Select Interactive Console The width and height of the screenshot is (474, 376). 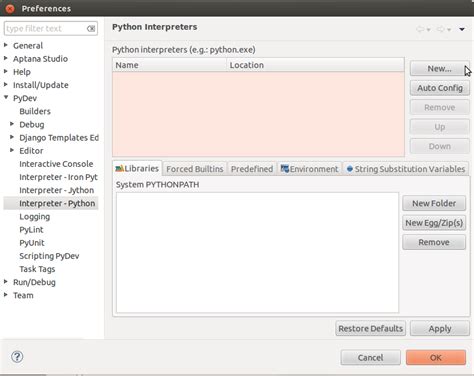pos(56,164)
